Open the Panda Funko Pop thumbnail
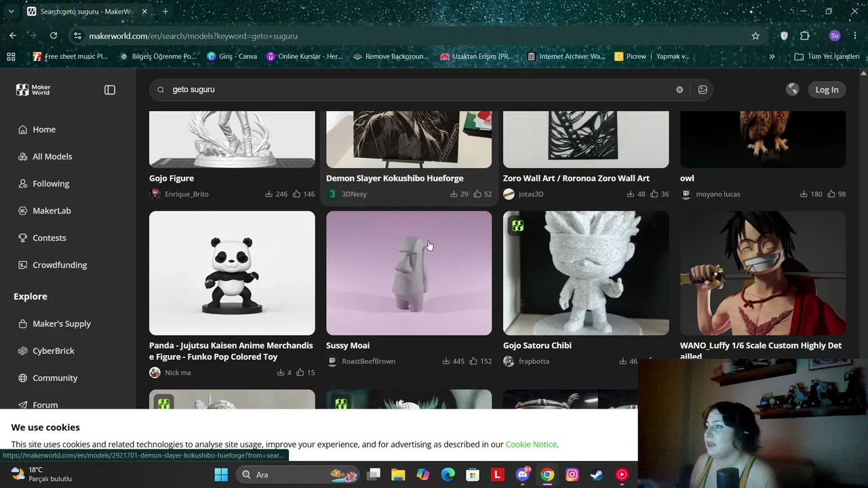Screen dimensions: 868x488 [232, 273]
